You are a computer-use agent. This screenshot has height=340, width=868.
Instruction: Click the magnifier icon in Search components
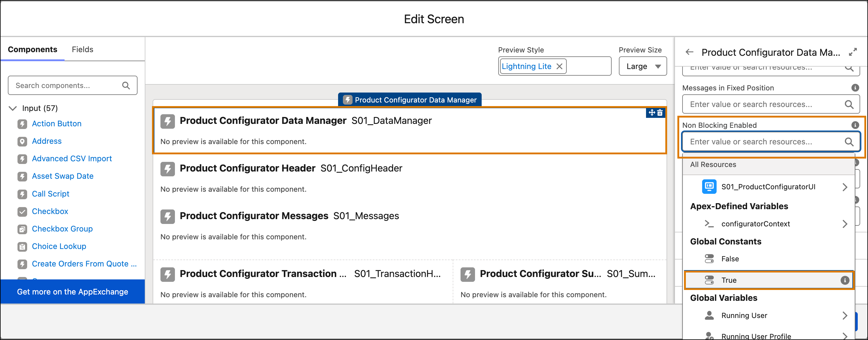(x=126, y=86)
